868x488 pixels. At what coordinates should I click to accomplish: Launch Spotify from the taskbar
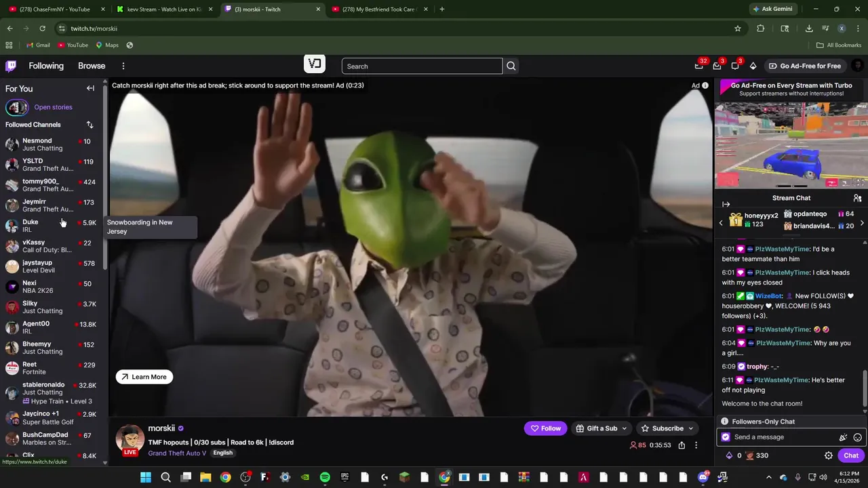pos(325,478)
